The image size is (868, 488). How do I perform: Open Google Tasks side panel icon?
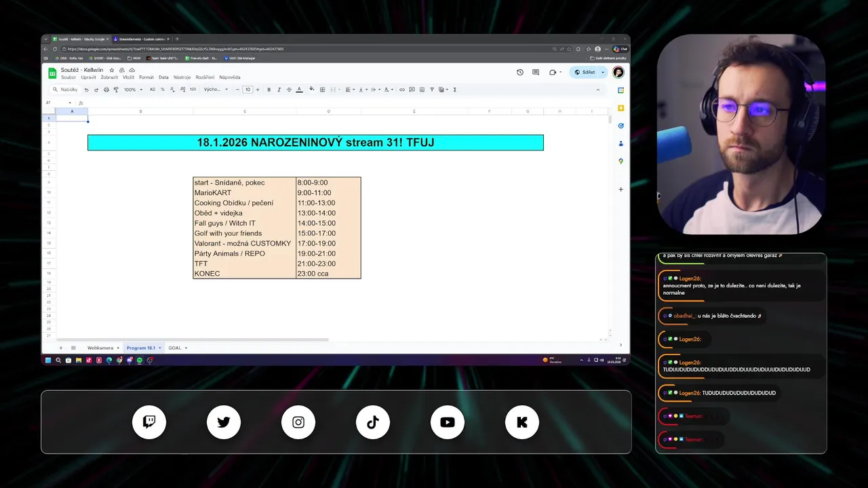[620, 125]
